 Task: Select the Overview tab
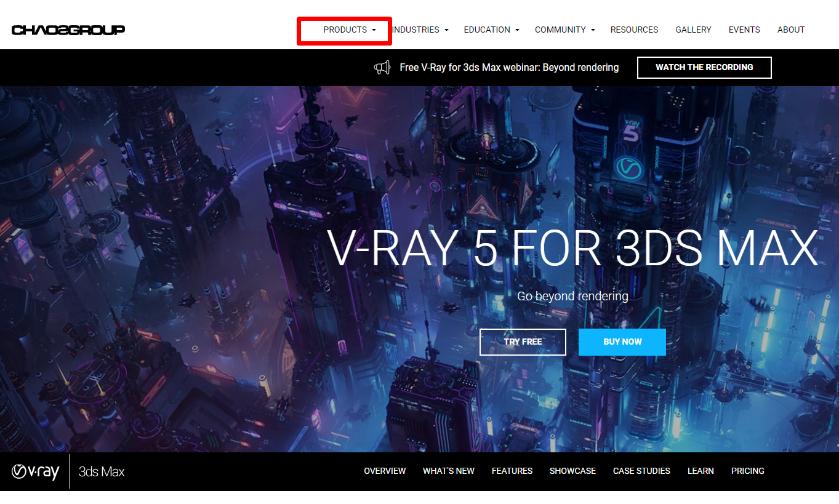pos(385,471)
